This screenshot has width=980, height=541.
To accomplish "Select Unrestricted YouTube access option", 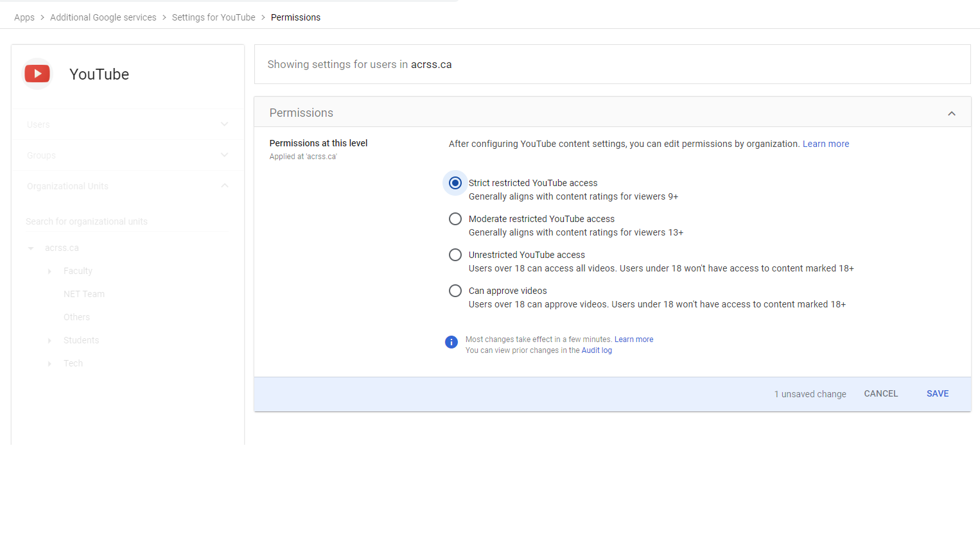I will (x=455, y=255).
